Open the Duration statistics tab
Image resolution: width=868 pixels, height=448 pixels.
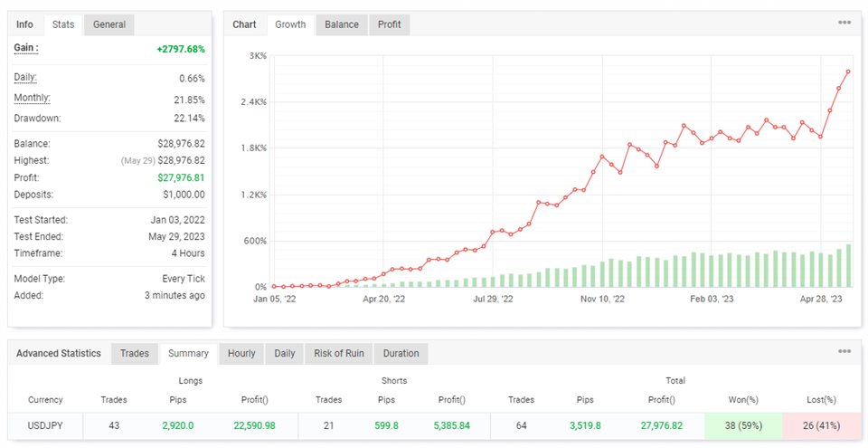[x=401, y=353]
